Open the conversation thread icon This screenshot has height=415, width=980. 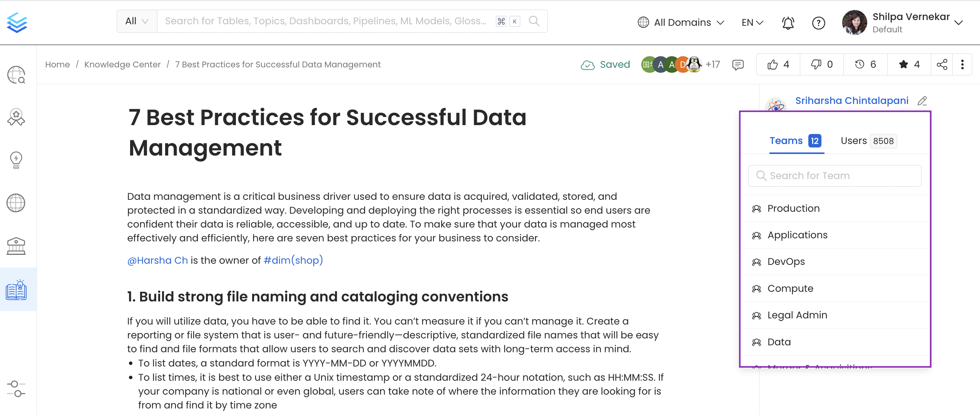click(x=738, y=65)
